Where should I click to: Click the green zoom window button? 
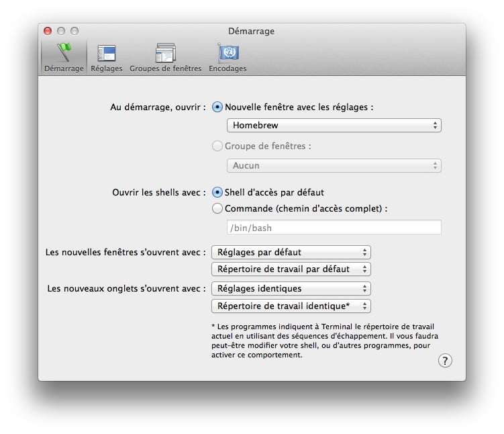(74, 31)
